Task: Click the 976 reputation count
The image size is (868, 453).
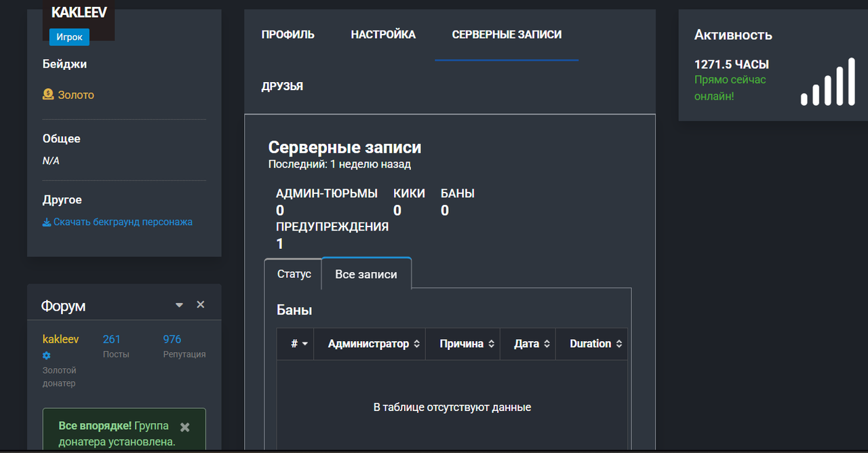Action: 172,339
